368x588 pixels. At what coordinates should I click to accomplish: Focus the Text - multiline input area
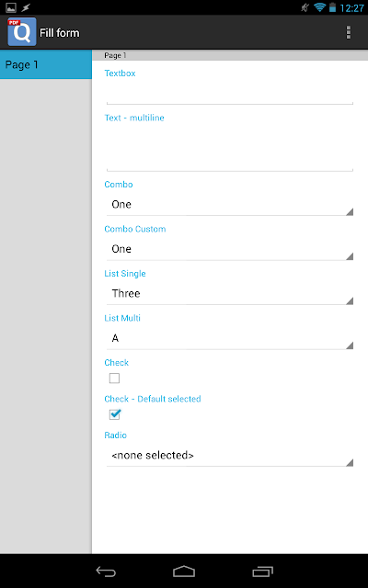point(230,149)
